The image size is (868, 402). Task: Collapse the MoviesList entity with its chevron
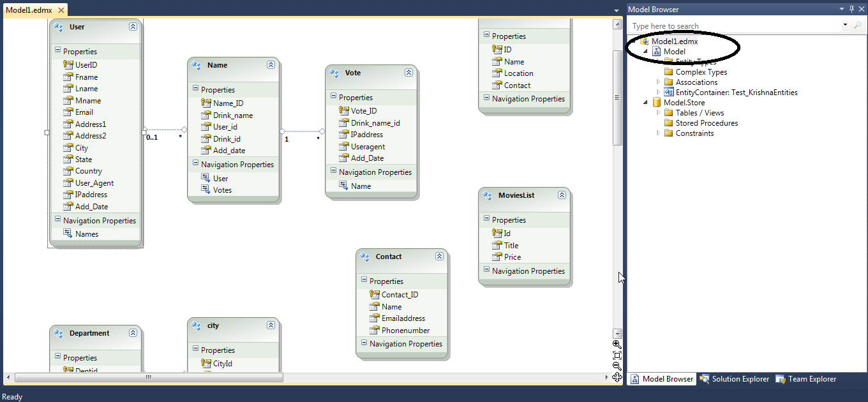[562, 196]
